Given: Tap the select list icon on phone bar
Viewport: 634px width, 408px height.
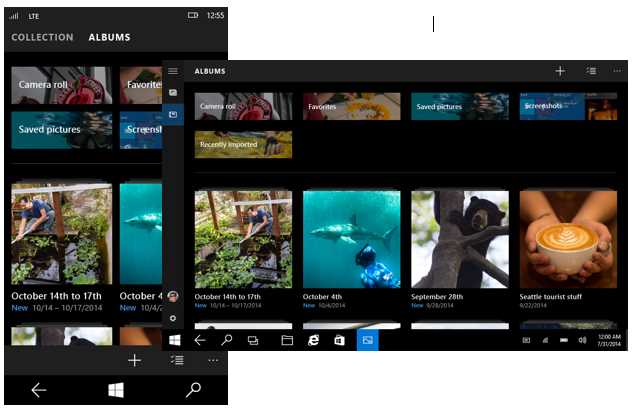Looking at the screenshot, I should click(x=177, y=360).
